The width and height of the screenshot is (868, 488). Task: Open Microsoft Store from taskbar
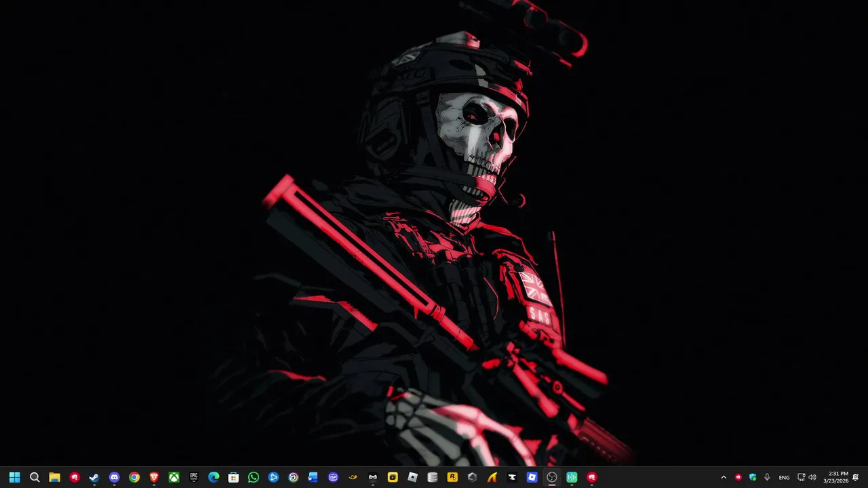coord(233,477)
